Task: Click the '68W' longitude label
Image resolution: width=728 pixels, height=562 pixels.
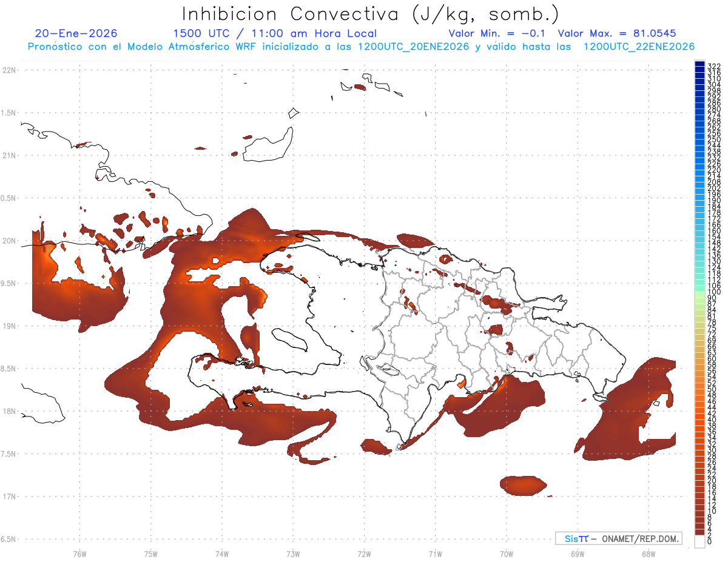Action: pyautogui.click(x=649, y=554)
